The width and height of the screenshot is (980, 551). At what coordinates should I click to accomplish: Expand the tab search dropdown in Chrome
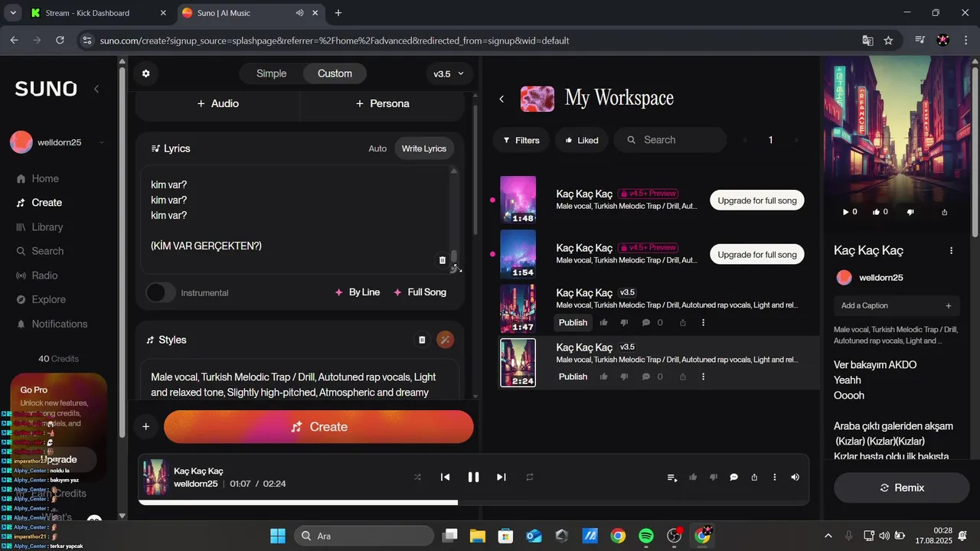click(x=12, y=13)
